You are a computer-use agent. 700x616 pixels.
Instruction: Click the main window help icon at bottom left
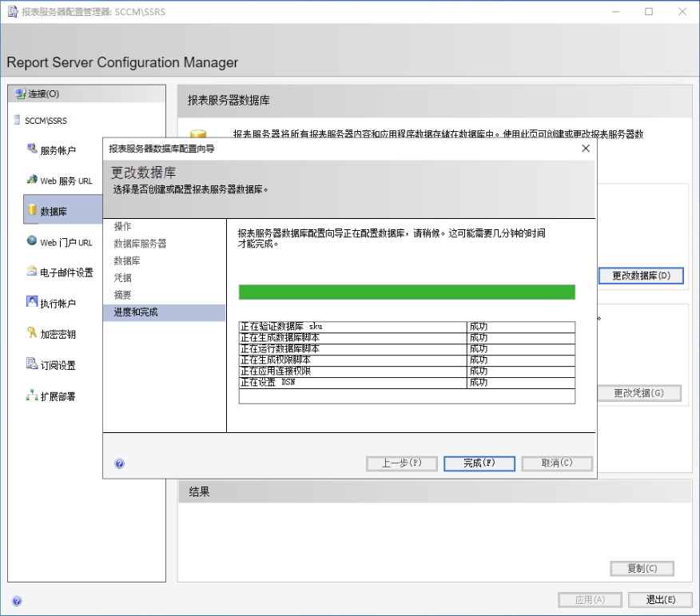tap(17, 601)
